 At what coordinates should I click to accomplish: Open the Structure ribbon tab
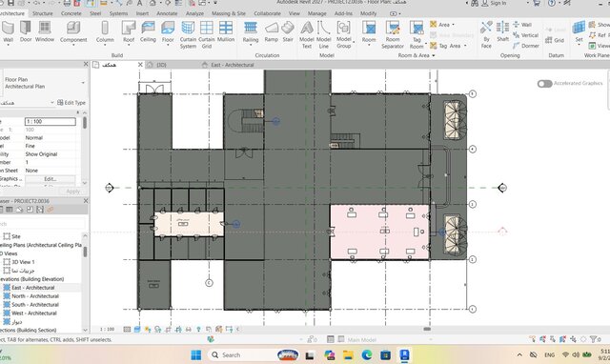(x=42, y=13)
